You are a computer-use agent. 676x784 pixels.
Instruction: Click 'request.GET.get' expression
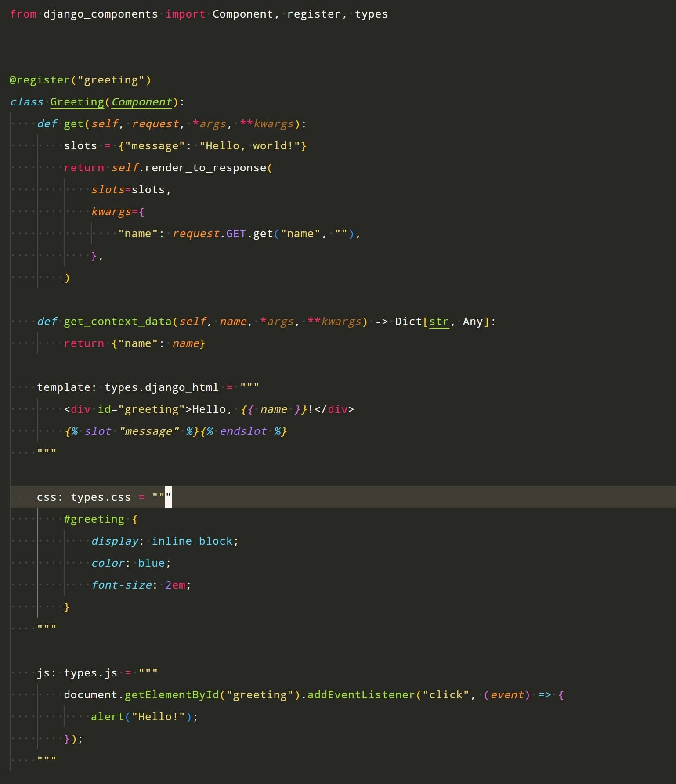click(x=223, y=234)
